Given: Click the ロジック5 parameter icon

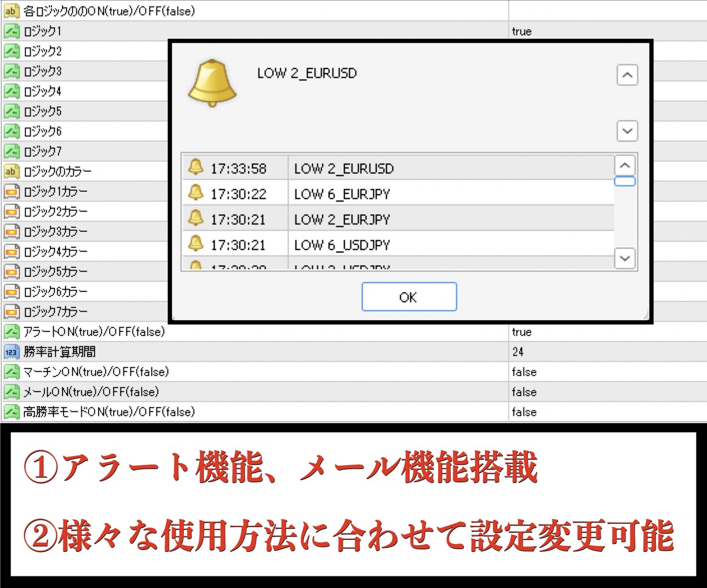Looking at the screenshot, I should (12, 111).
